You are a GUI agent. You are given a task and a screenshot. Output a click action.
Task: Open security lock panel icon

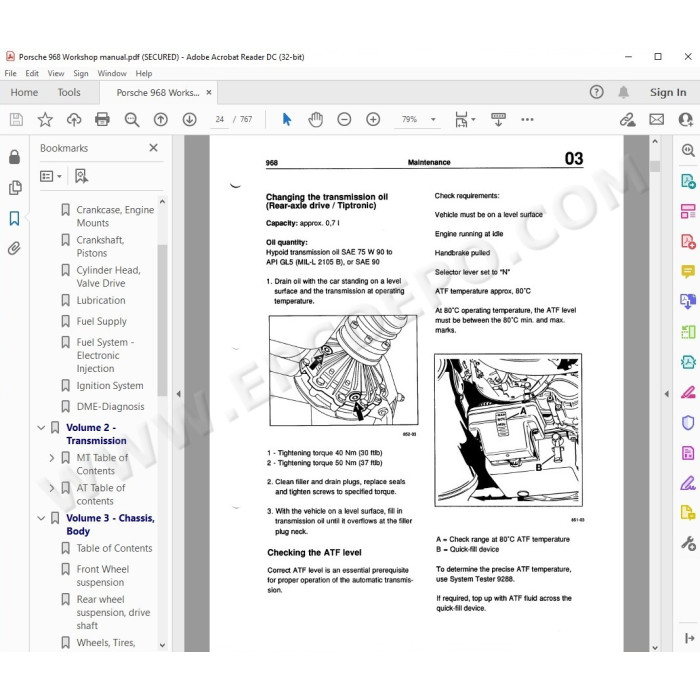click(15, 157)
